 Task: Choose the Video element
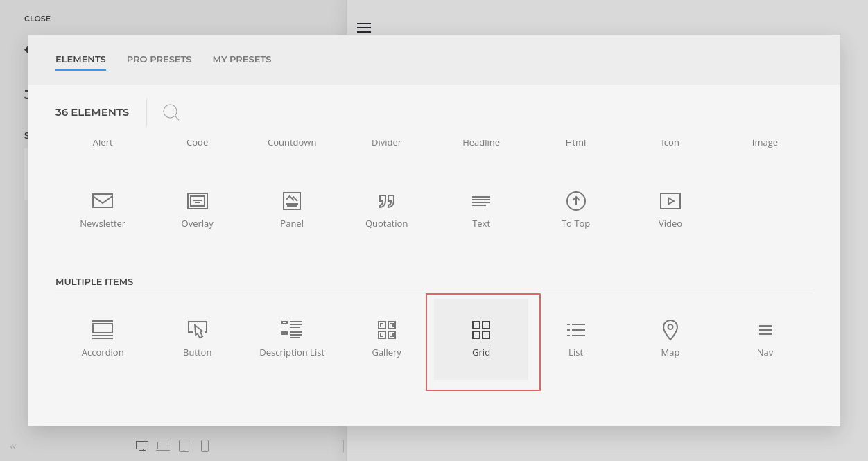tap(670, 211)
